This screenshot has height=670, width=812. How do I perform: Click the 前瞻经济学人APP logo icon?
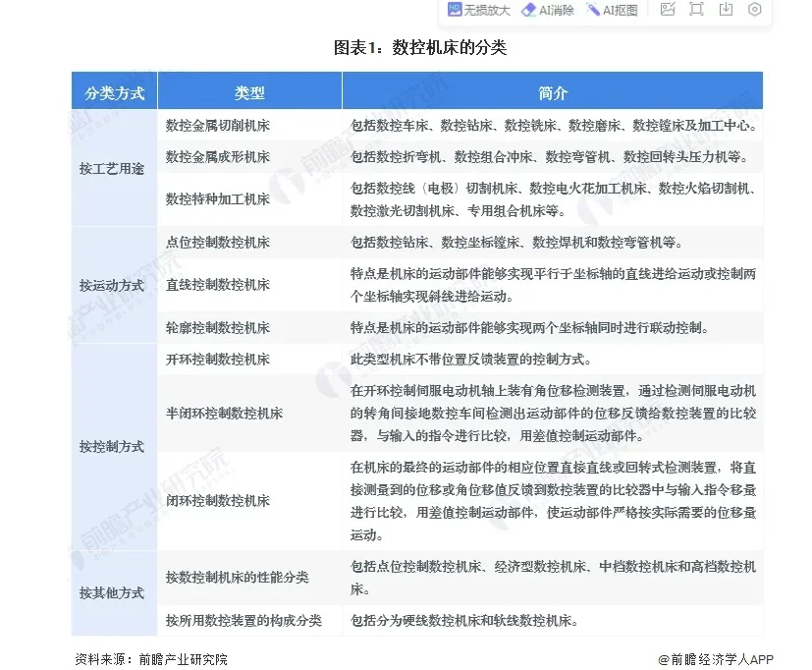pyautogui.click(x=665, y=657)
